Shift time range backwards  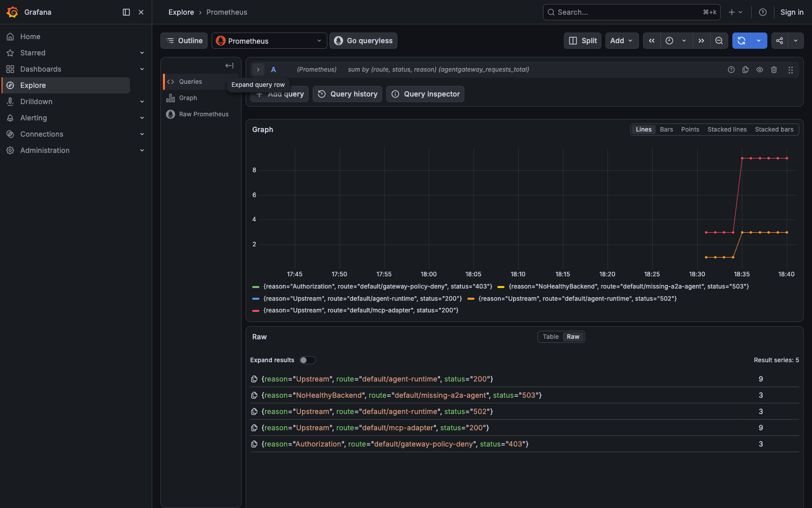tap(652, 41)
